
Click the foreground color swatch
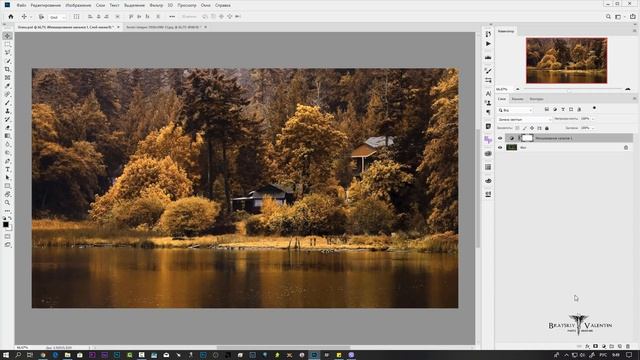5,224
